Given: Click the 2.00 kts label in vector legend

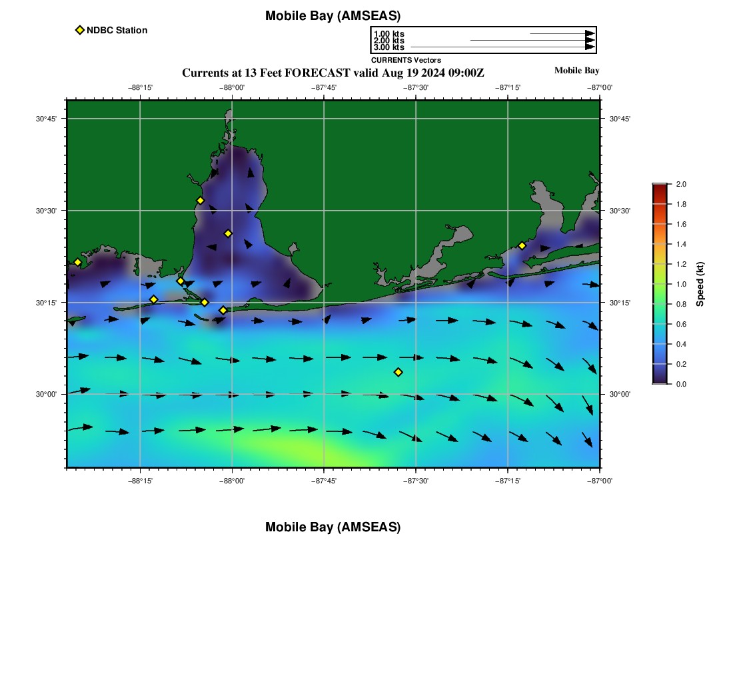Looking at the screenshot, I should click(388, 41).
